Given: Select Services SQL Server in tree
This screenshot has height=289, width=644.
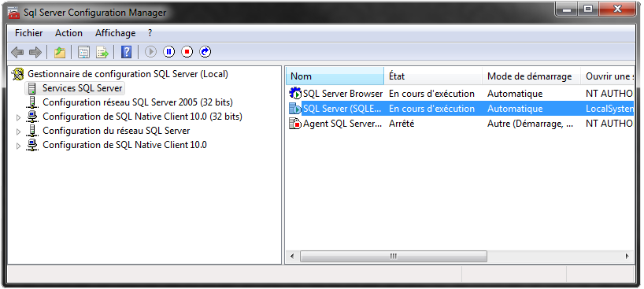Looking at the screenshot, I should click(82, 88).
